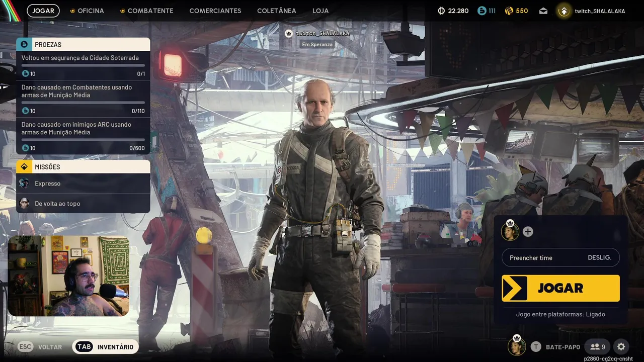Select the inimigos ARC Munição Média feat

[84, 136]
